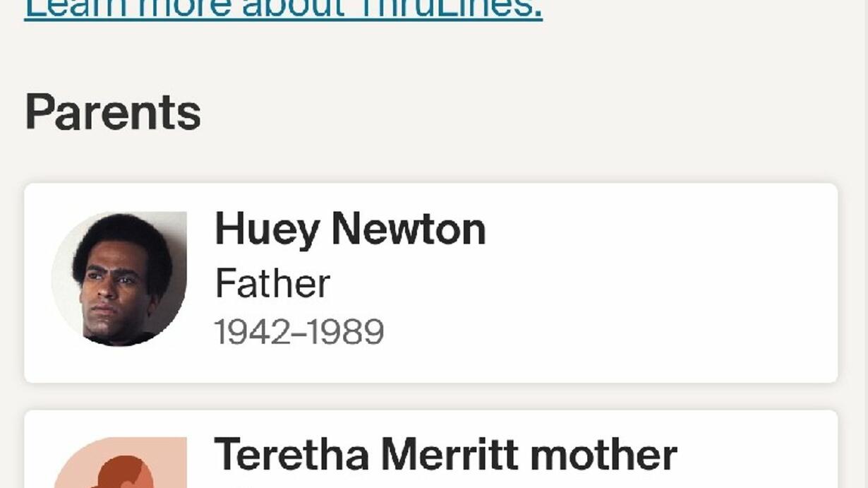
Task: Open the Learn more about ThruLines link
Action: pos(282,8)
